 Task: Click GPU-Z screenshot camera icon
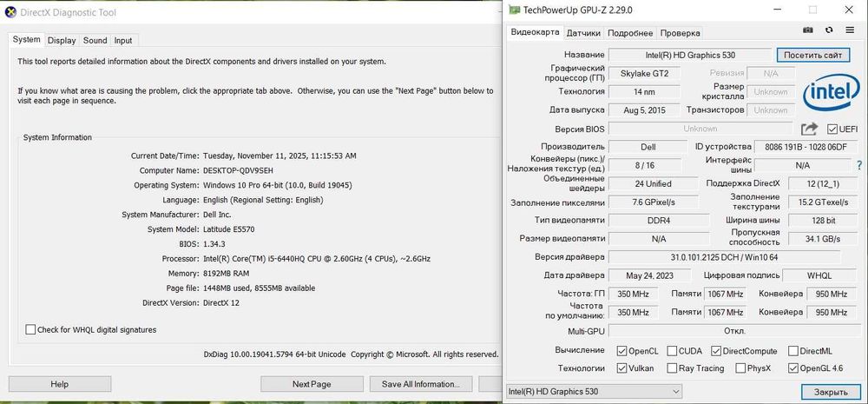(807, 30)
